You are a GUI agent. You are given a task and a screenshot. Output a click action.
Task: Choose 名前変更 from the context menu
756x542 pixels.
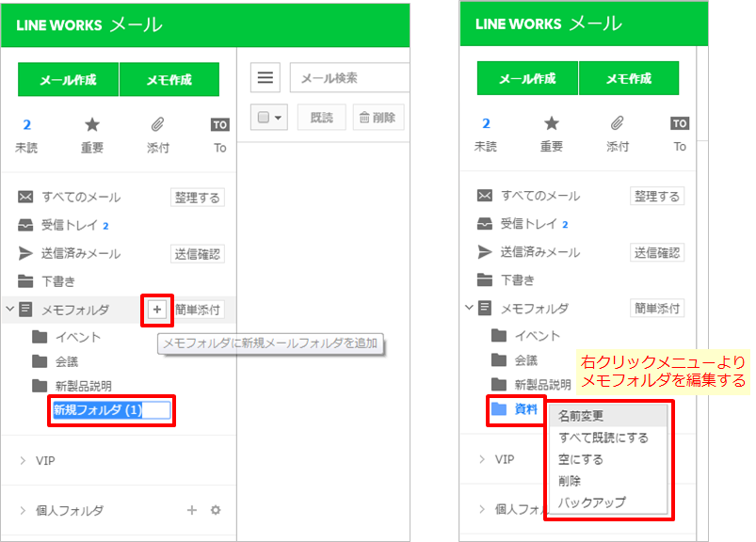pos(580,415)
